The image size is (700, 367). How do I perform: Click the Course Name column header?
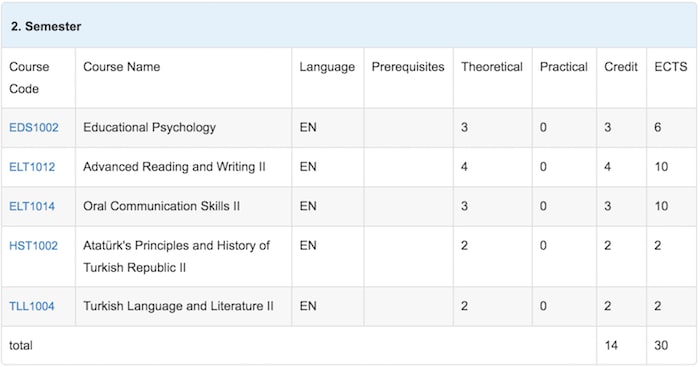pos(121,67)
